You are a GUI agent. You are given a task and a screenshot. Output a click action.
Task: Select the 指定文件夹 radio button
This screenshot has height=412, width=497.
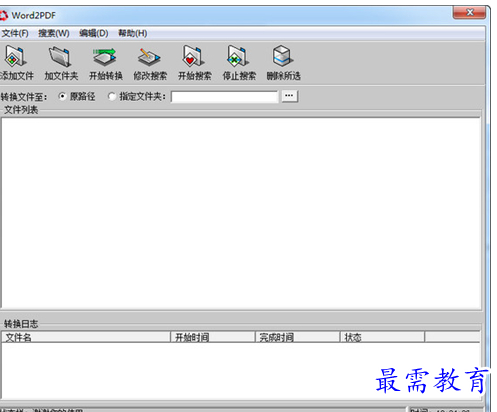[112, 97]
